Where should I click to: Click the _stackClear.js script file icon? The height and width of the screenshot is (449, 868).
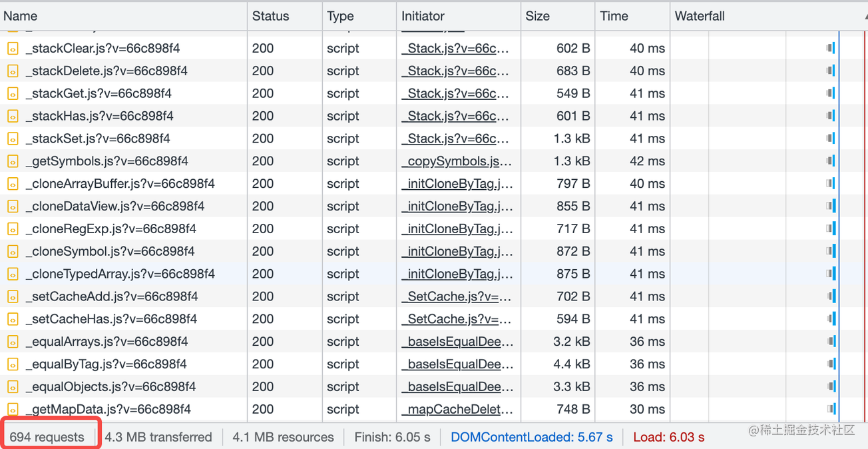13,49
